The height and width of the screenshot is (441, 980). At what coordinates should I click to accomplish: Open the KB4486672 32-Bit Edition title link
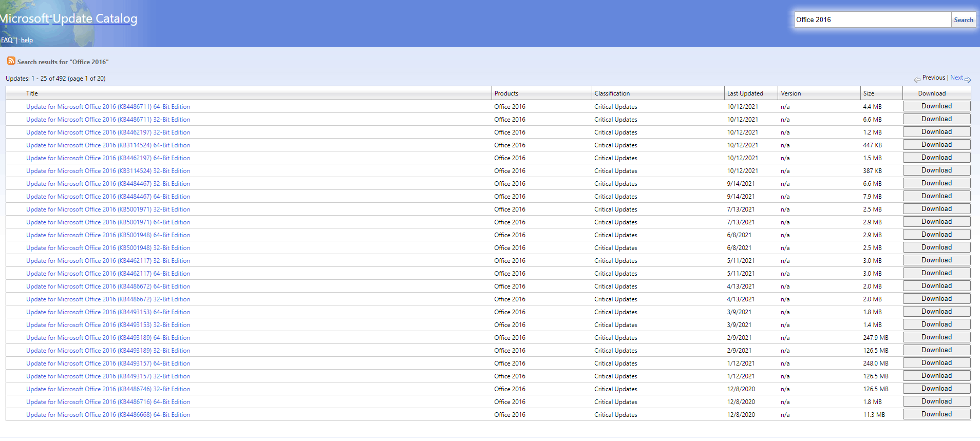[108, 299]
